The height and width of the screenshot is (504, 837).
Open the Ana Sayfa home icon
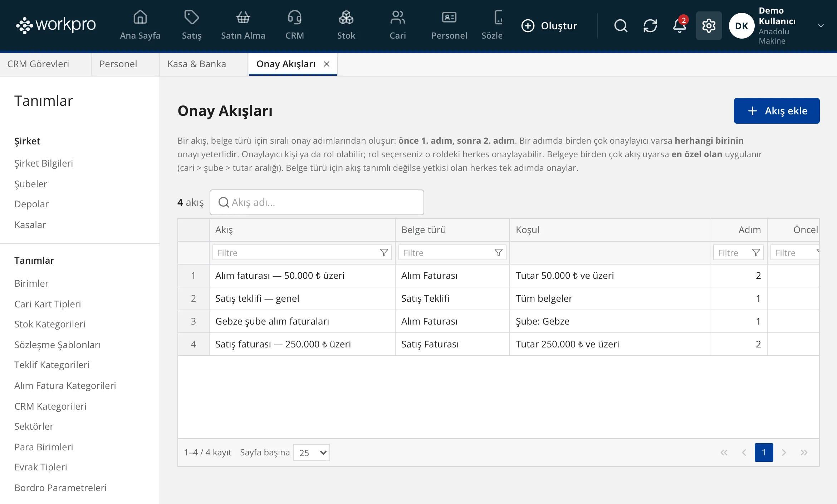[x=140, y=17]
